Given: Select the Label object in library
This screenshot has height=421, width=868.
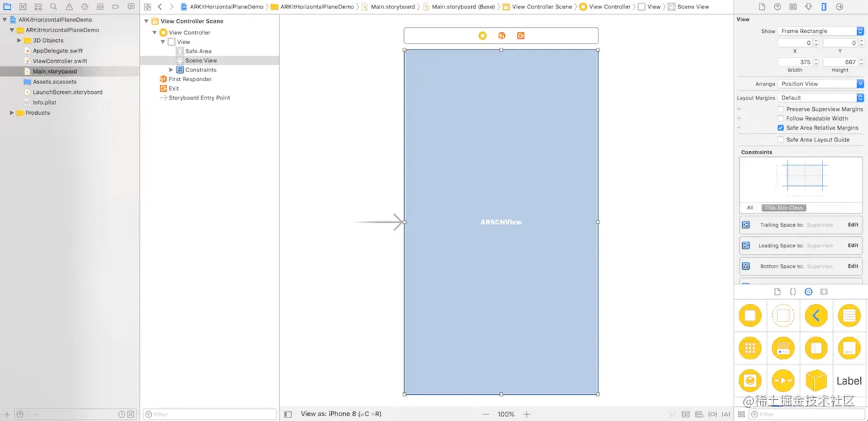Looking at the screenshot, I should pos(849,381).
